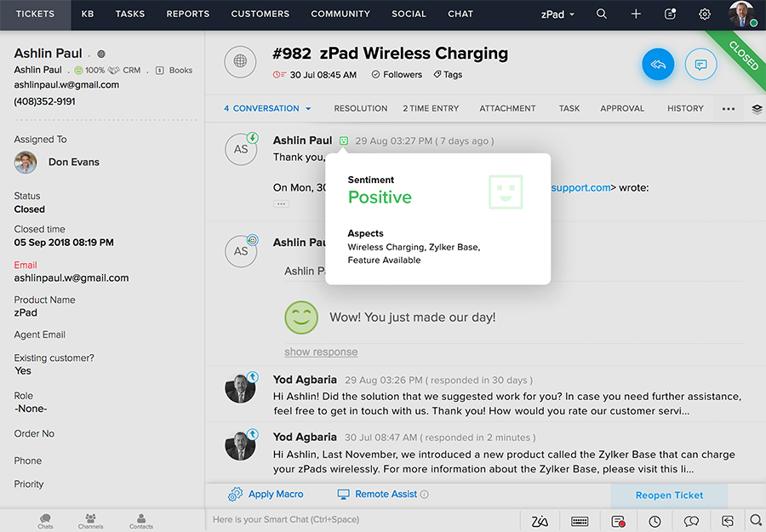
Task: Click the green sentiment badge on Ashlin's message
Action: [x=346, y=140]
